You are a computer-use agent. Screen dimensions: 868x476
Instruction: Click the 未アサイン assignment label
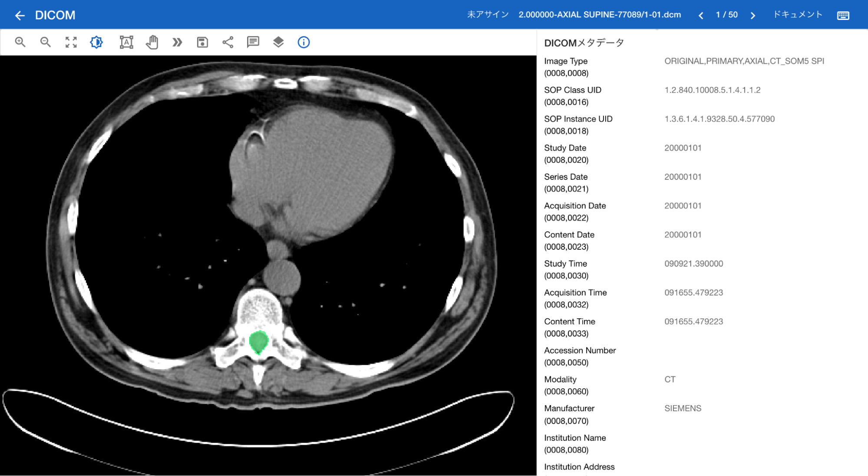tap(488, 15)
